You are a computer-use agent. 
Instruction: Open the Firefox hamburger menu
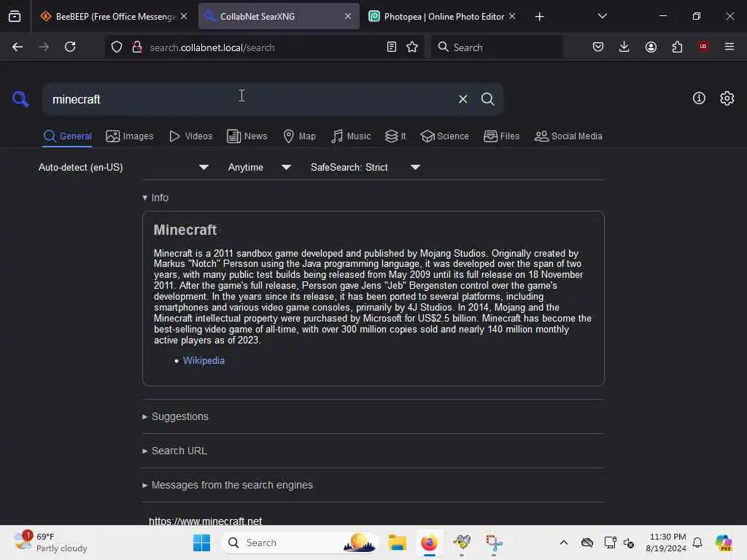click(x=729, y=47)
